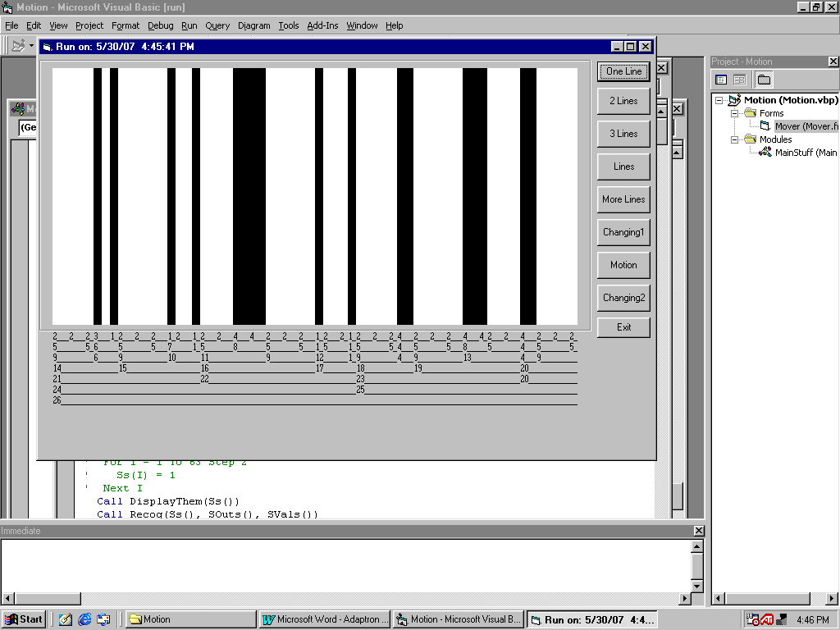Switch to Microsoft Word - Adaptron taskbar button
The width and height of the screenshot is (840, 630).
click(325, 620)
